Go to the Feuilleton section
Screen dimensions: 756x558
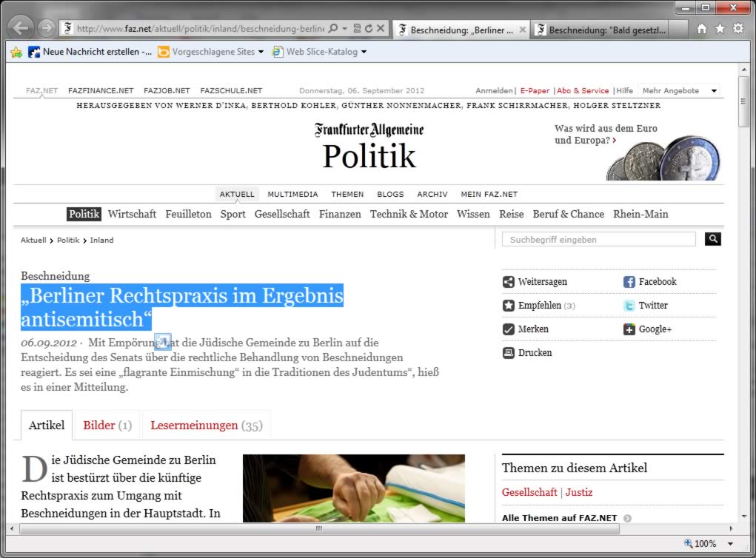188,214
